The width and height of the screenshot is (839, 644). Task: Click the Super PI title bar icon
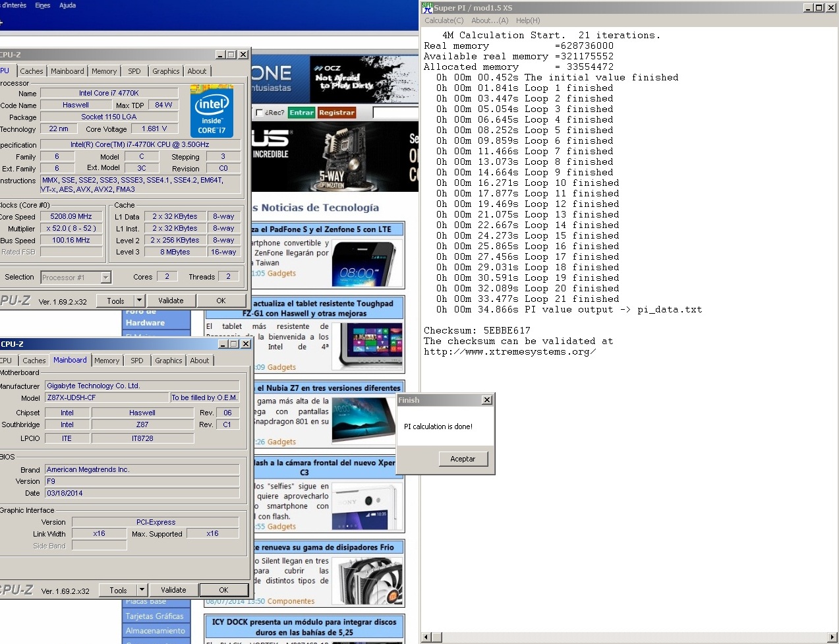(x=427, y=7)
